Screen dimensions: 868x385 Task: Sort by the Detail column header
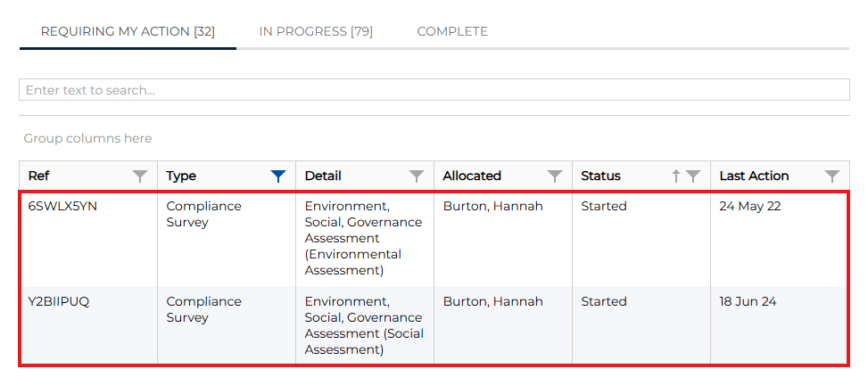click(323, 176)
